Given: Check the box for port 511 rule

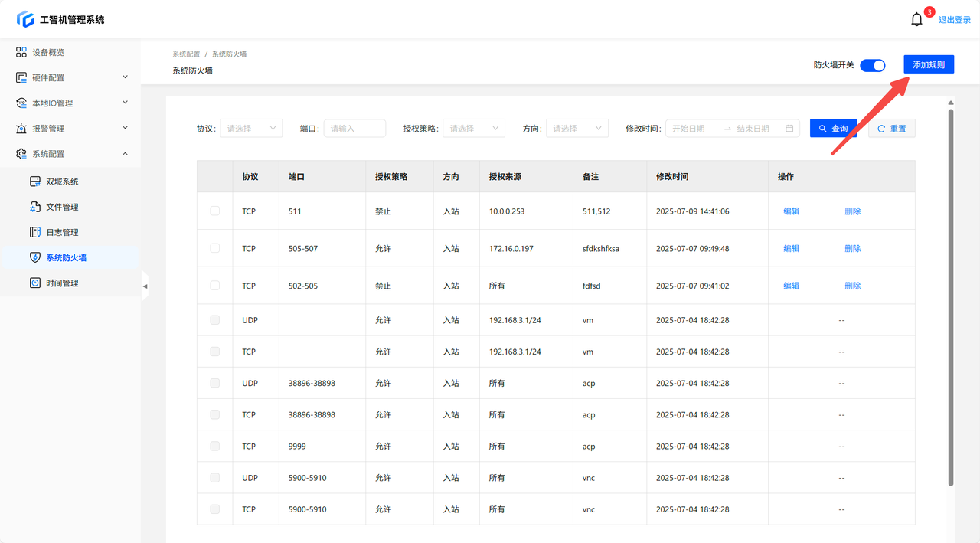Looking at the screenshot, I should (x=214, y=211).
